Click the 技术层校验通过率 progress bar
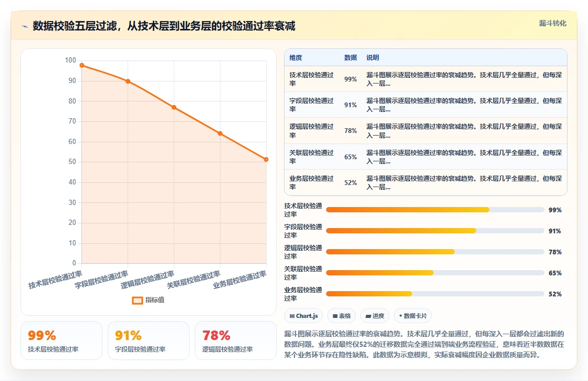 [x=435, y=210]
